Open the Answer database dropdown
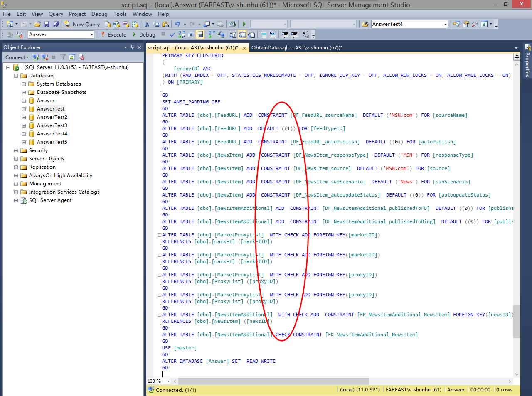 [x=61, y=34]
